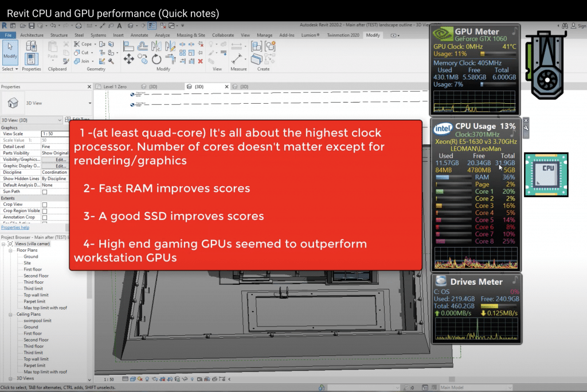Click the Cope geometry tool icon

[77, 44]
